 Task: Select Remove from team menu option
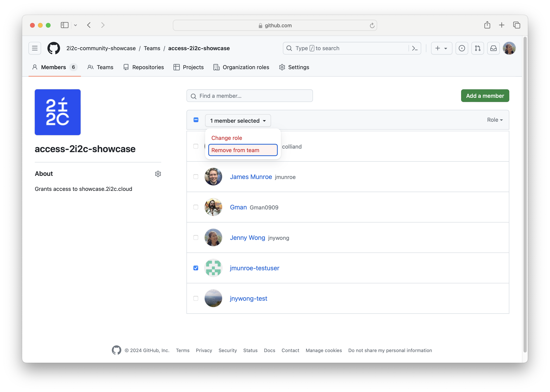(x=243, y=150)
